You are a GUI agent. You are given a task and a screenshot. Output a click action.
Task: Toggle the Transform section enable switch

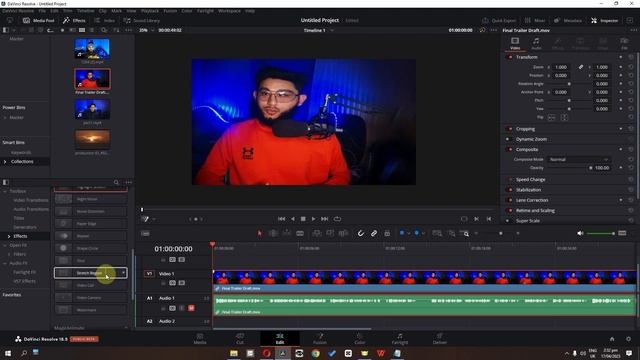[510, 57]
